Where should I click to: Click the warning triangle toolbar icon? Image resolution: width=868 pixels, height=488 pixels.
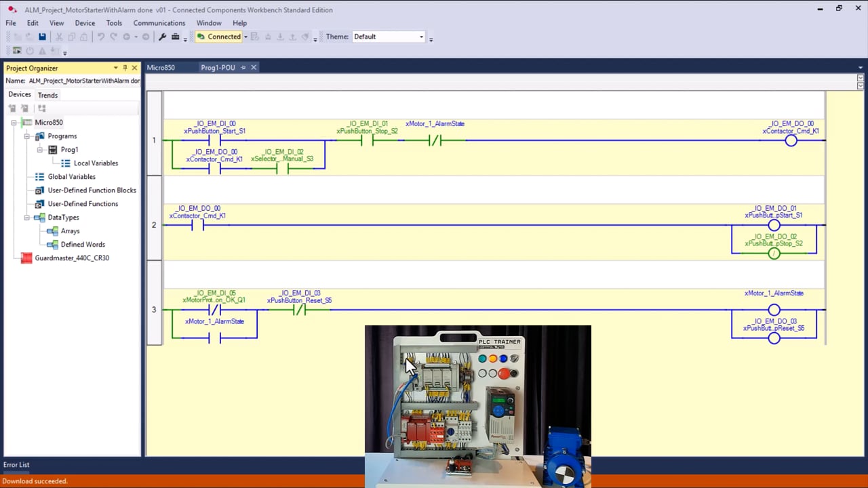(x=42, y=51)
